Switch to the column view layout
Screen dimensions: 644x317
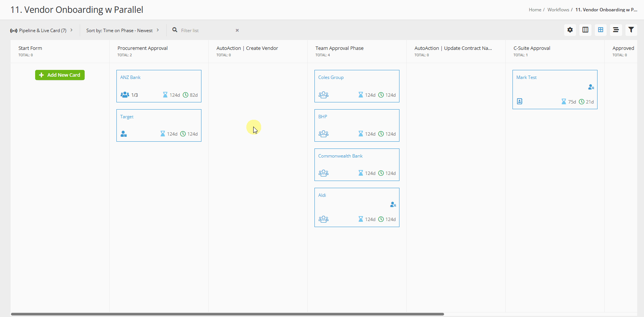click(585, 30)
